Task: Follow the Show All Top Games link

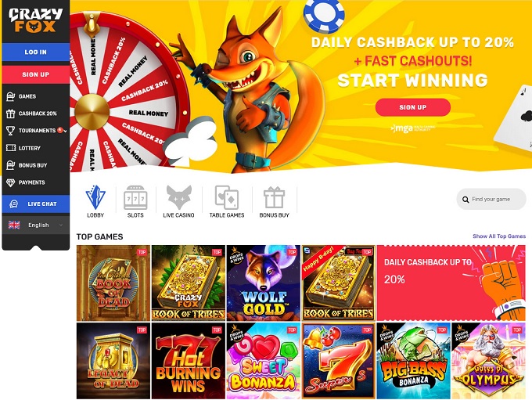Action: pyautogui.click(x=499, y=236)
